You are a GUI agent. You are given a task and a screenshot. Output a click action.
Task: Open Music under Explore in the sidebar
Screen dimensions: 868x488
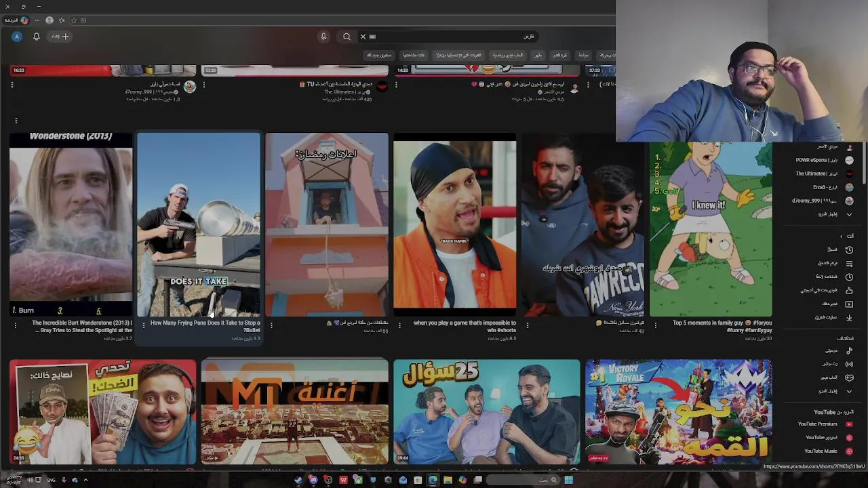tap(840, 350)
